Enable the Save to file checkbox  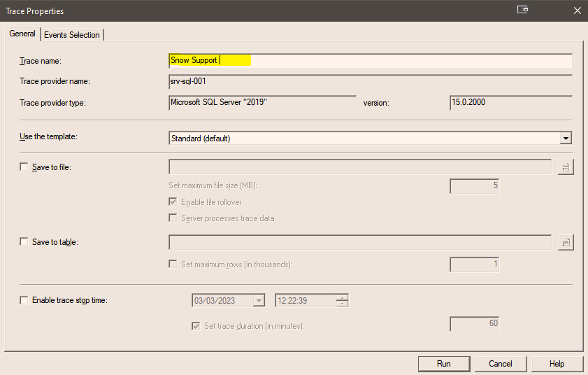pos(24,167)
